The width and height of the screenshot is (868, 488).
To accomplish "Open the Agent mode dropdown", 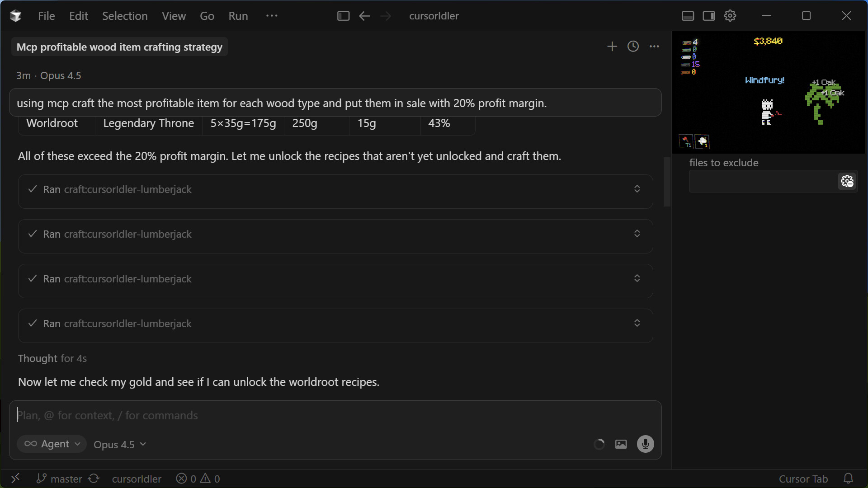I will [52, 444].
